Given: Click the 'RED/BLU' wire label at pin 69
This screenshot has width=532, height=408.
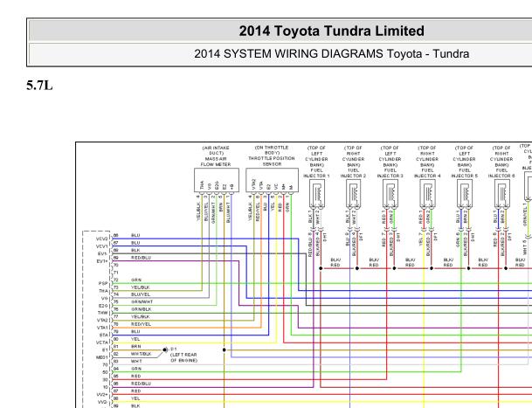Looking at the screenshot, I should pos(141,258).
